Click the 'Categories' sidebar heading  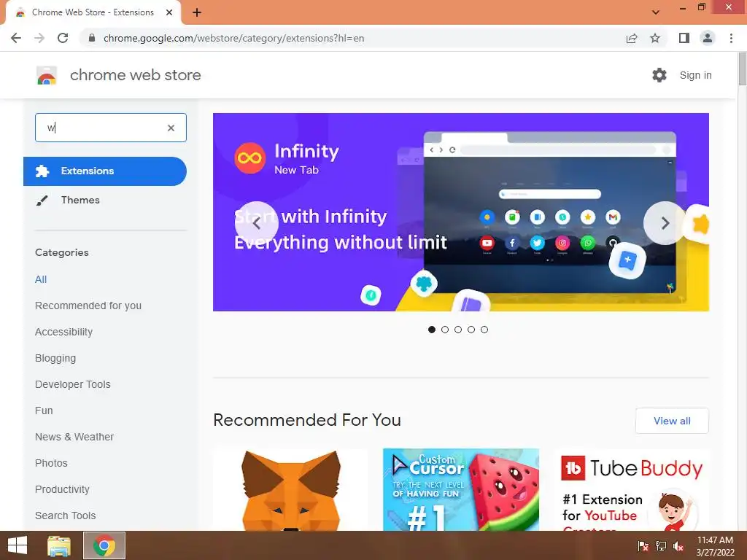(x=62, y=252)
